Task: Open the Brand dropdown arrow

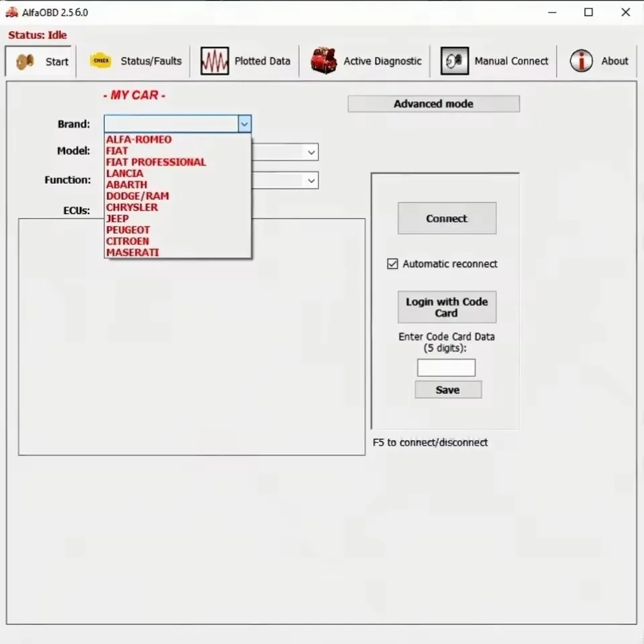Action: (x=244, y=124)
